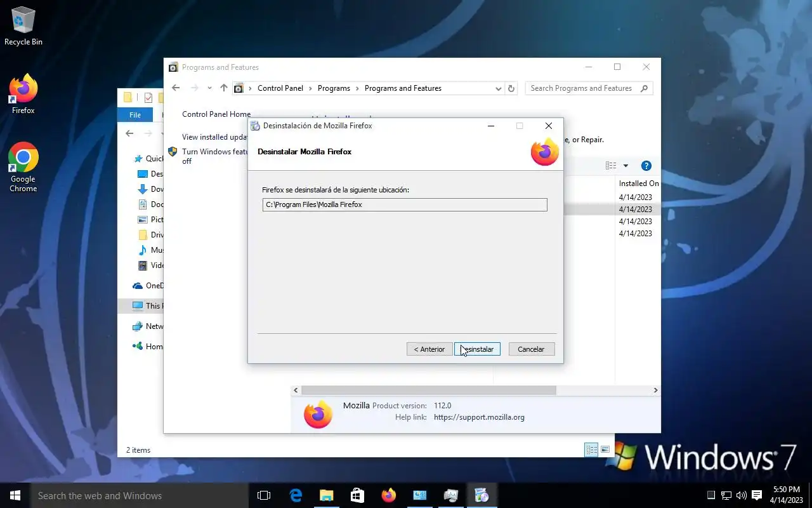This screenshot has height=508, width=812.
Task: Open Task View on the taskbar
Action: pos(264,495)
